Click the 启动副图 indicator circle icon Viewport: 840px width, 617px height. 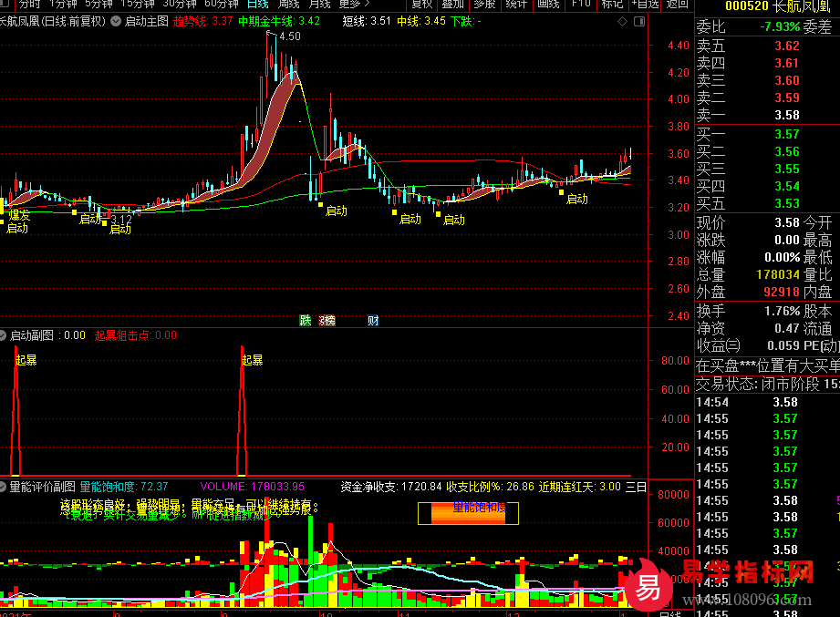(5, 335)
